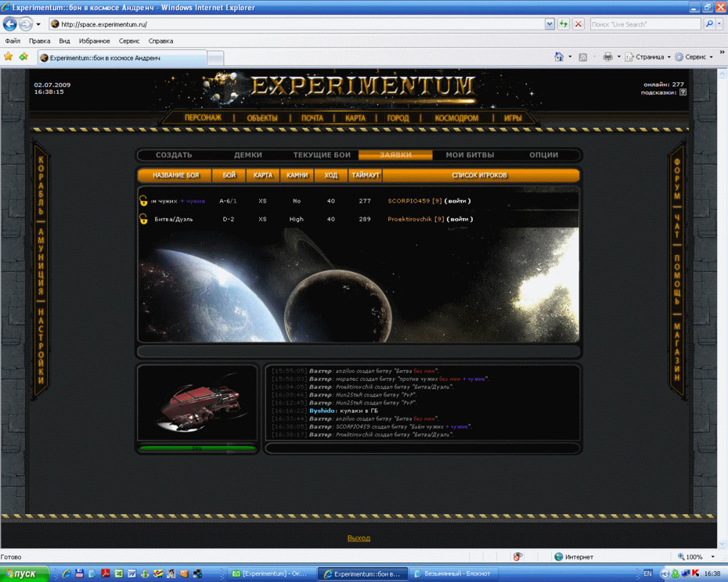The image size is (728, 582).
Task: Click the red spaceship thumbnail
Action: tap(197, 402)
